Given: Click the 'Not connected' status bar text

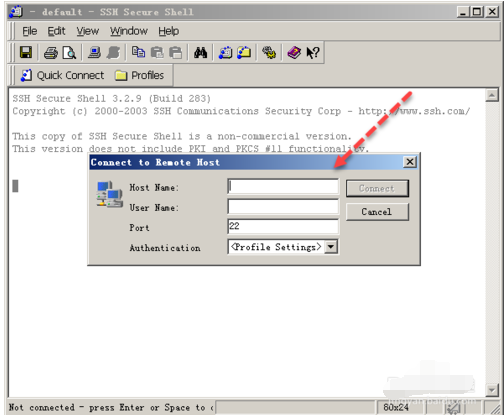Looking at the screenshot, I should 111,407.
